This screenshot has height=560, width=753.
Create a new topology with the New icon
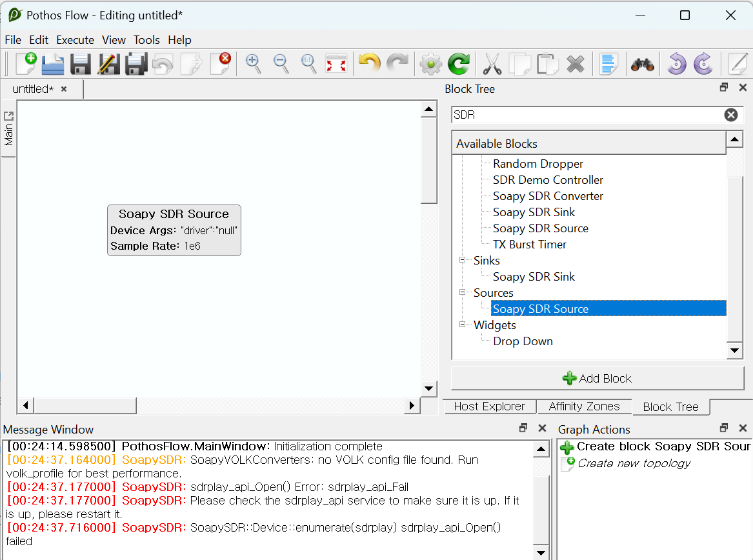pyautogui.click(x=25, y=63)
